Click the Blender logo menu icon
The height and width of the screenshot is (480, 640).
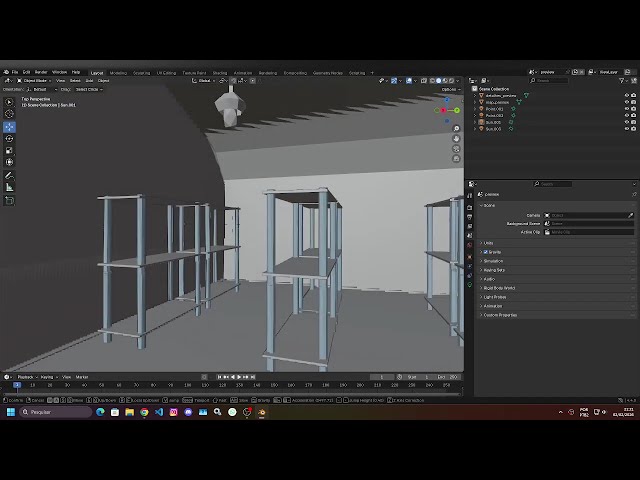coord(6,72)
